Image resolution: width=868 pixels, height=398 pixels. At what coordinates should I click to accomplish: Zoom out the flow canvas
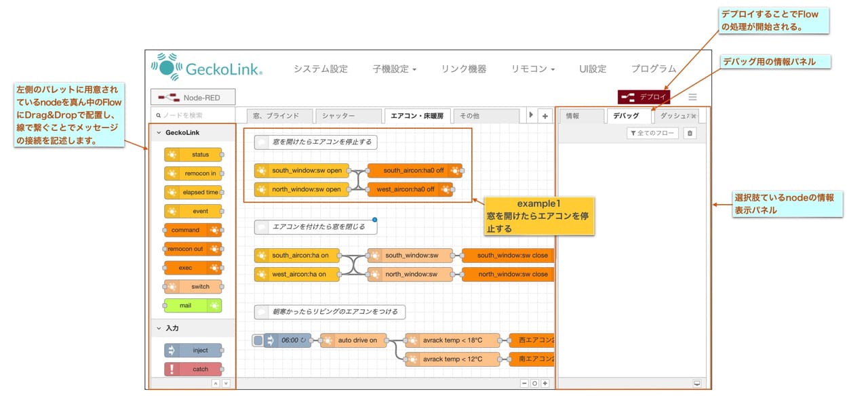point(524,383)
